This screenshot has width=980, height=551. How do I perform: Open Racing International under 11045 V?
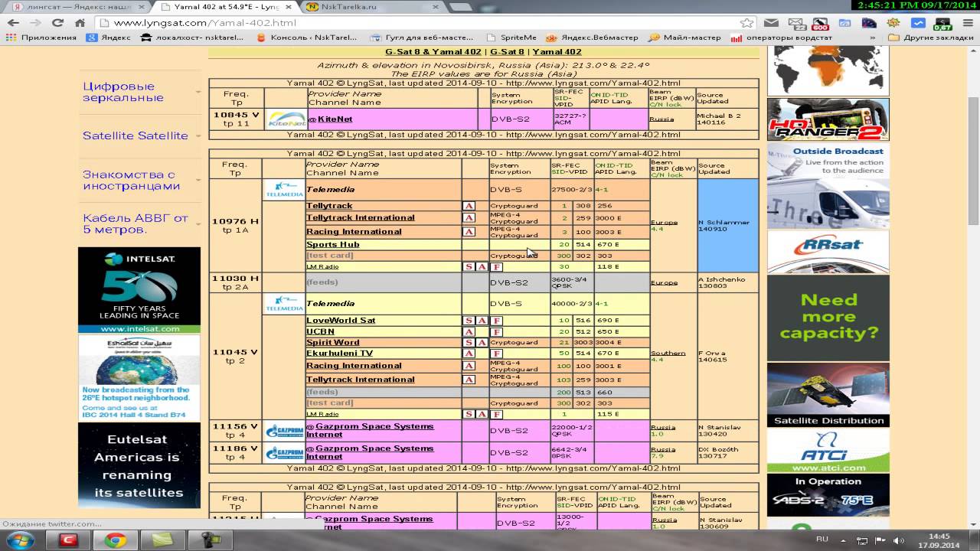click(354, 366)
